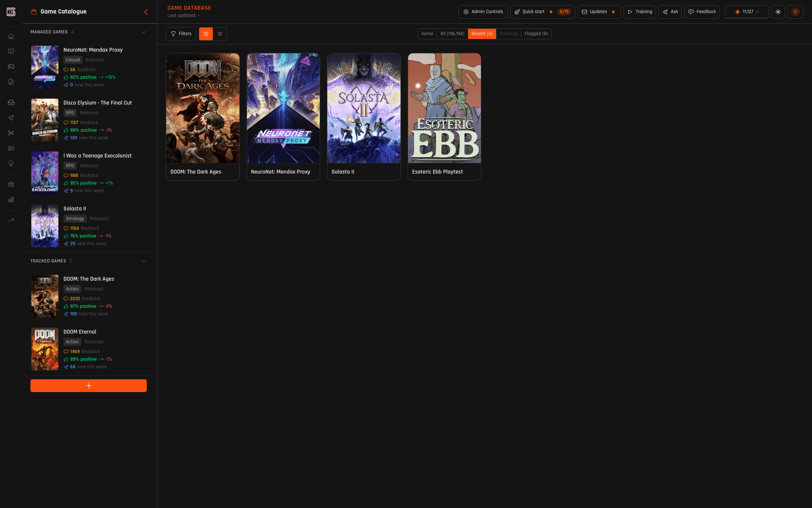Click the Filters button
Image resolution: width=812 pixels, height=508 pixels.
(x=181, y=34)
